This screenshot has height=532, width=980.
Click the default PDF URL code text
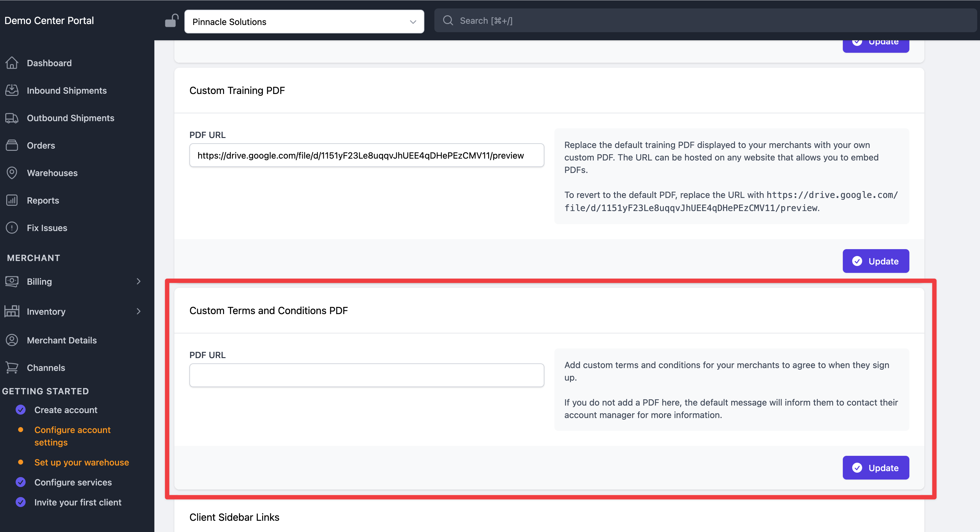point(731,201)
